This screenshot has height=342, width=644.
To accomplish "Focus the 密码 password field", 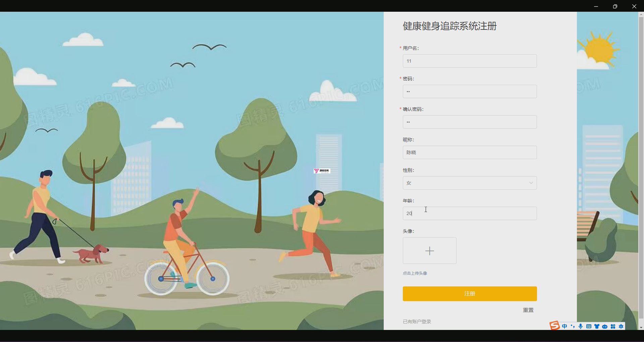I will pyautogui.click(x=470, y=91).
